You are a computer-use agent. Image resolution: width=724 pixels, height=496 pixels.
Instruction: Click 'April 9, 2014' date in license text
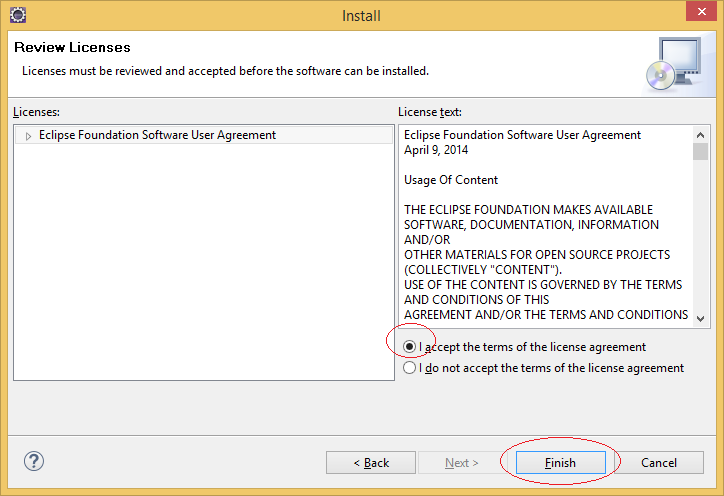click(x=436, y=150)
